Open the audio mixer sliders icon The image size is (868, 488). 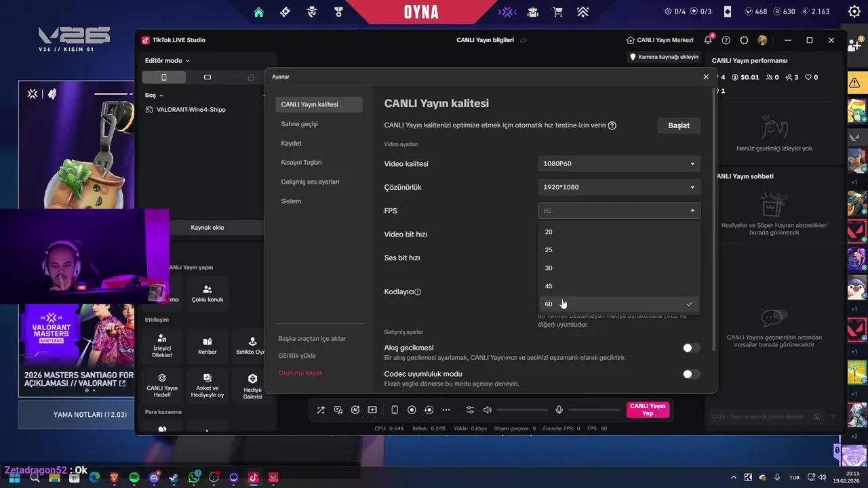(470, 410)
